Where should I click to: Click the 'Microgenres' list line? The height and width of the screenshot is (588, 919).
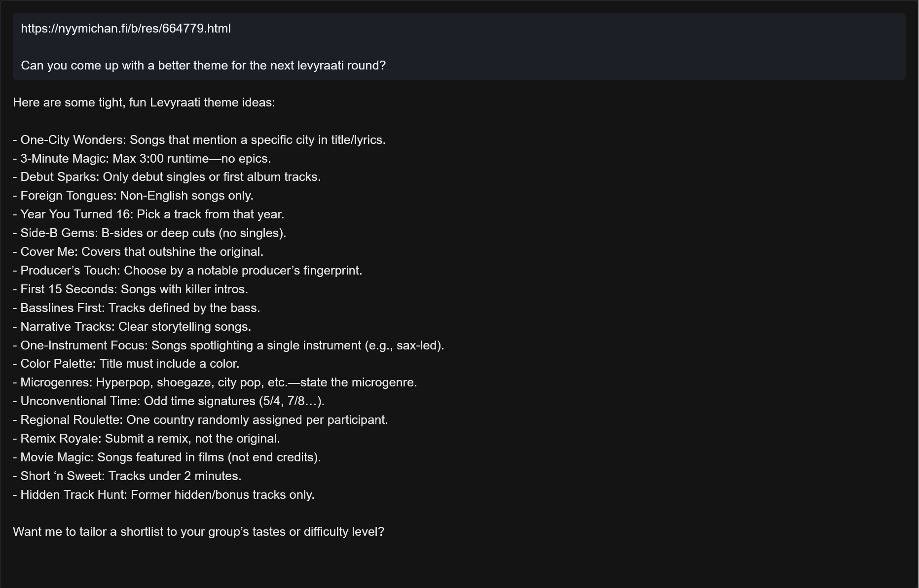pyautogui.click(x=215, y=382)
